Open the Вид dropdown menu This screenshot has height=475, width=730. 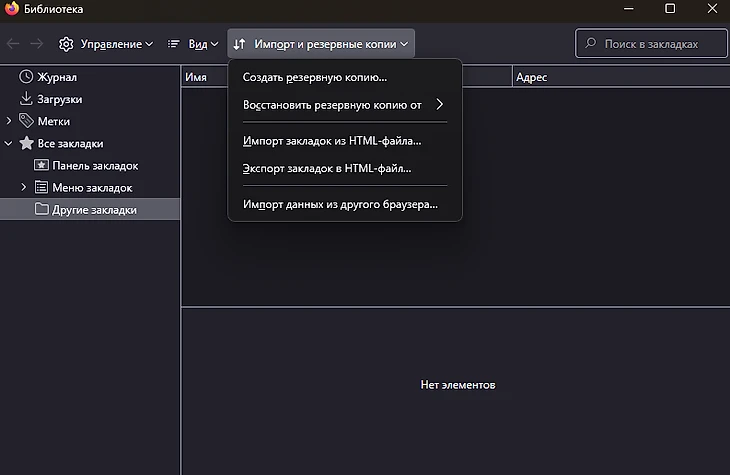coord(192,44)
